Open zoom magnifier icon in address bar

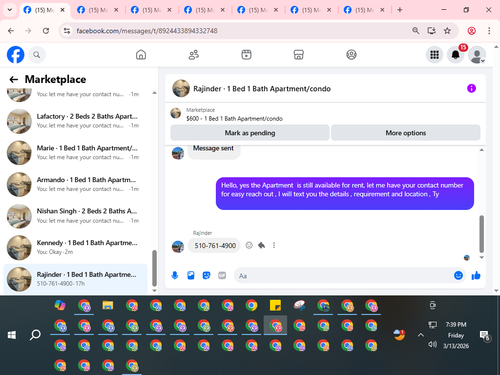point(416,31)
